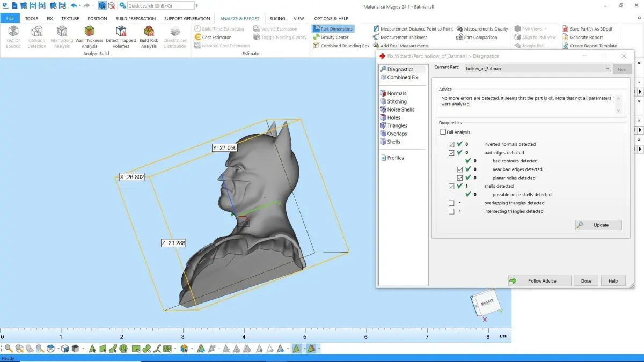Viewport: 644px width, 362px height.
Task: Open Overlaps page in Fix Wizard
Action: point(393,134)
